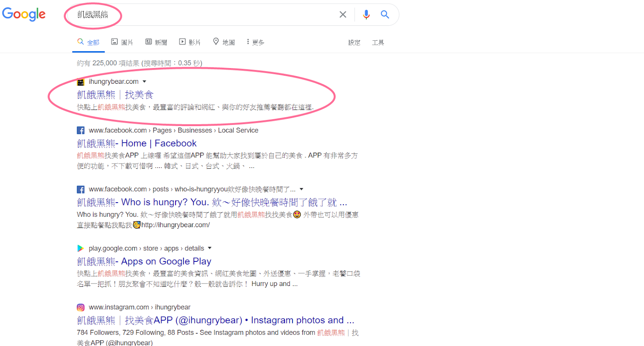This screenshot has height=346, width=644.
Task: Open 設定 options
Action: pos(354,43)
